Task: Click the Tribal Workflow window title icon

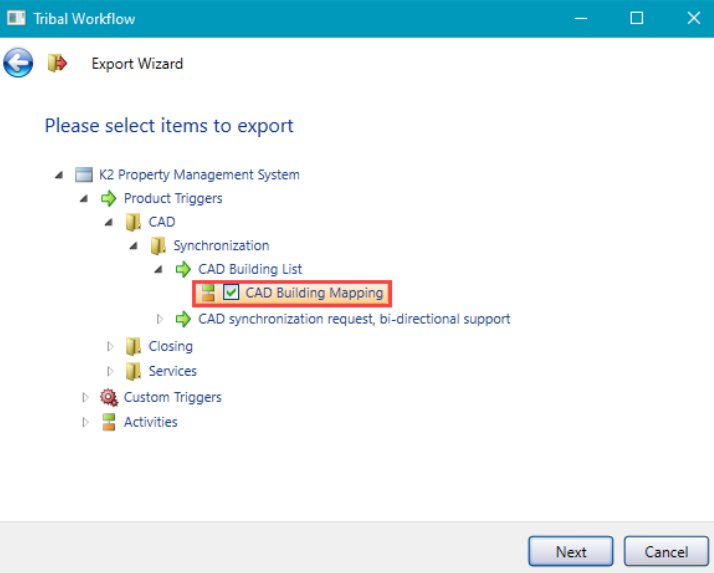Action: point(17,18)
